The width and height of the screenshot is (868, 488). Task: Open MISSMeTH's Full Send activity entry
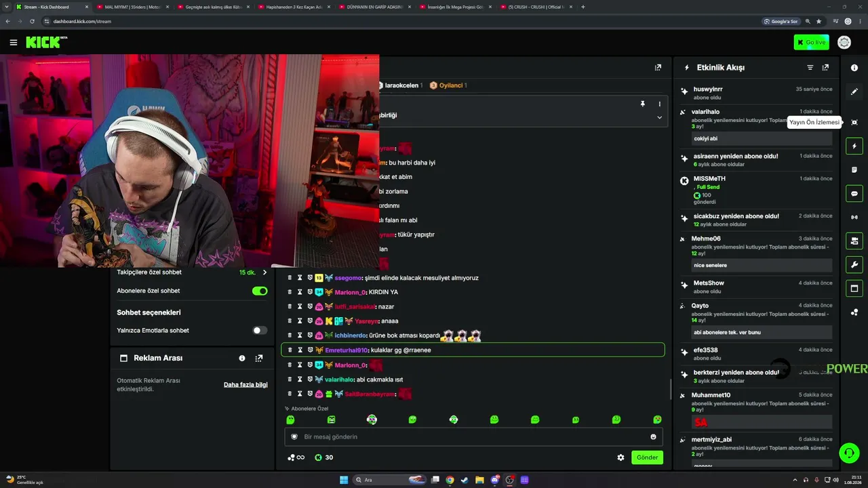coord(757,190)
